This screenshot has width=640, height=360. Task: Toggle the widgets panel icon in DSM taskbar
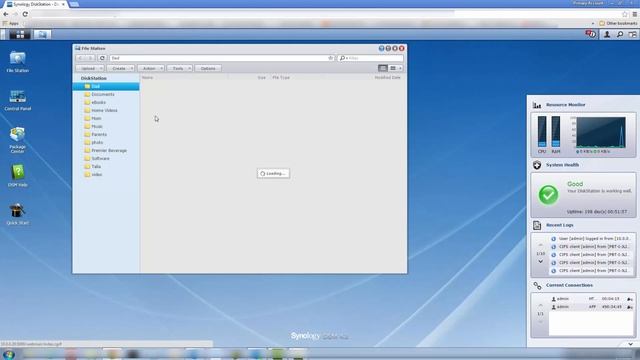click(x=632, y=34)
